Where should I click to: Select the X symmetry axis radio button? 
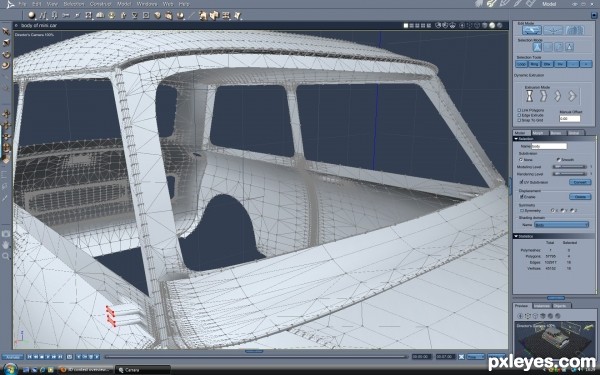552,210
